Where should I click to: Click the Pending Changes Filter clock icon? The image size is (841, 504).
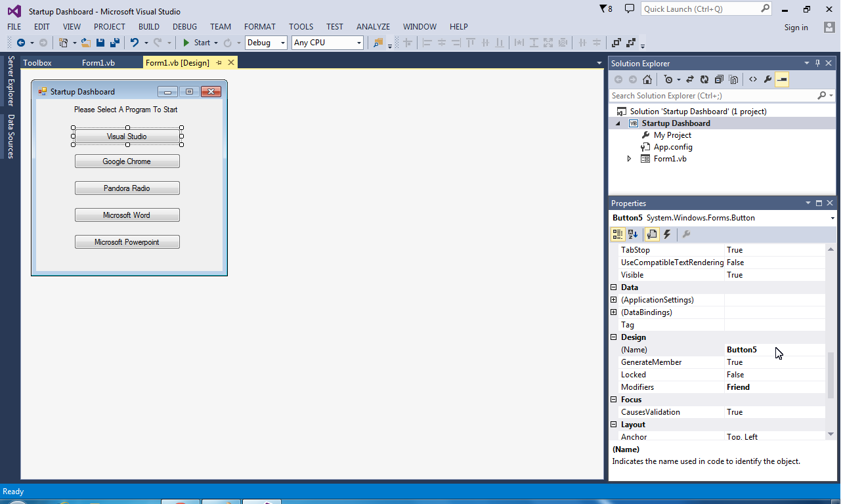click(x=668, y=79)
